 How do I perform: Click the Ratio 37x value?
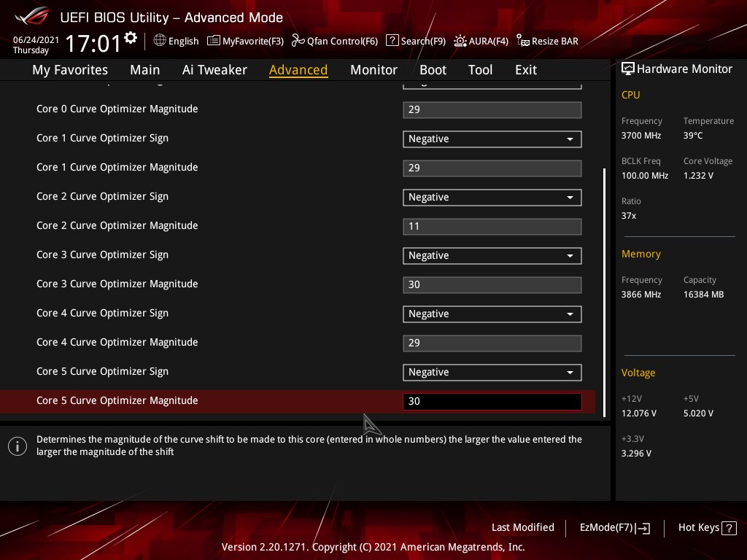coord(629,216)
